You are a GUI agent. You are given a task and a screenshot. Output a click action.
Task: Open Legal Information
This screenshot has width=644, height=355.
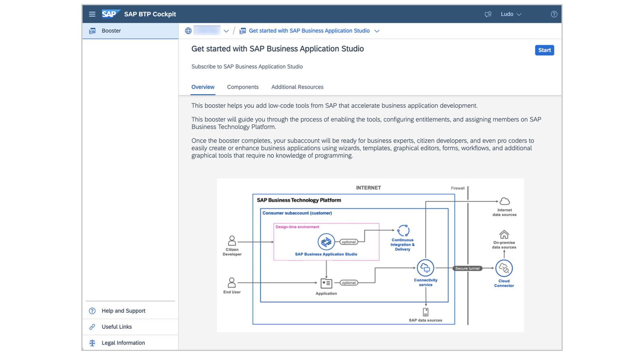(130, 343)
